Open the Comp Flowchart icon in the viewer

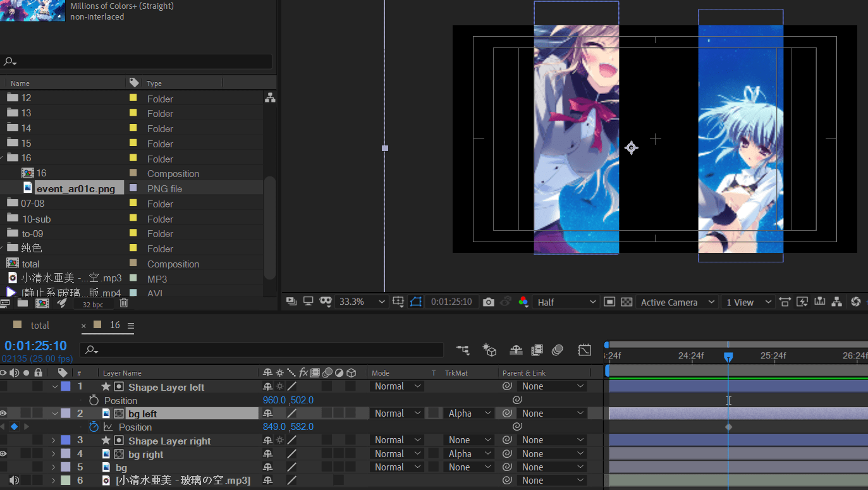click(836, 302)
